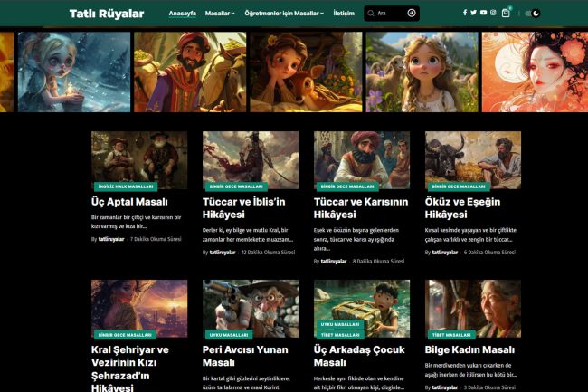Image resolution: width=588 pixels, height=392 pixels.
Task: Open the Üç Aptal Masalı title link
Action: pyautogui.click(x=129, y=202)
